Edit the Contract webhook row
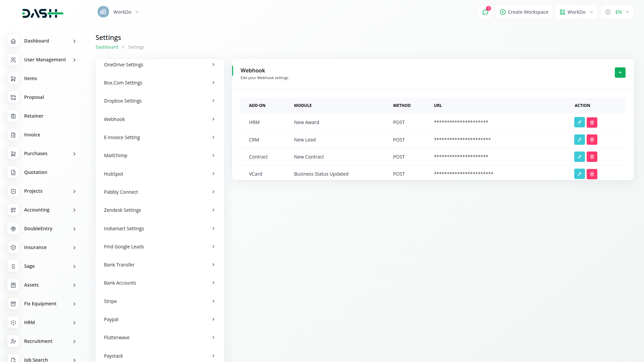This screenshot has height=362, width=644. (x=579, y=157)
